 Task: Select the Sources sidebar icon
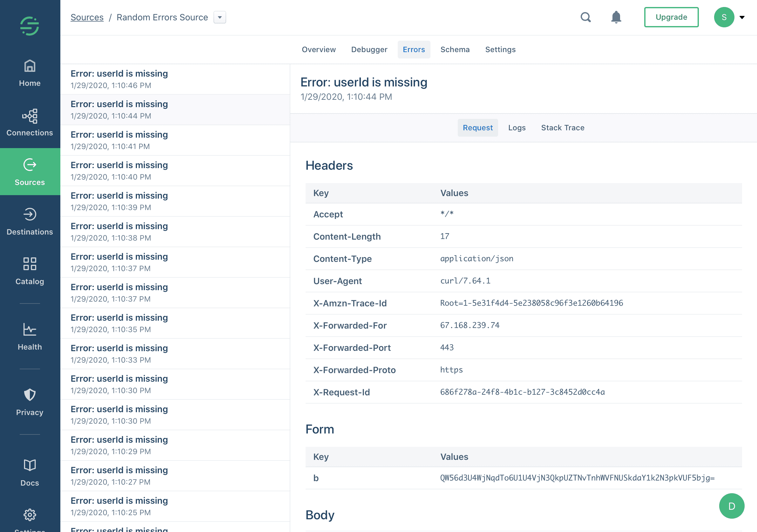pyautogui.click(x=30, y=172)
